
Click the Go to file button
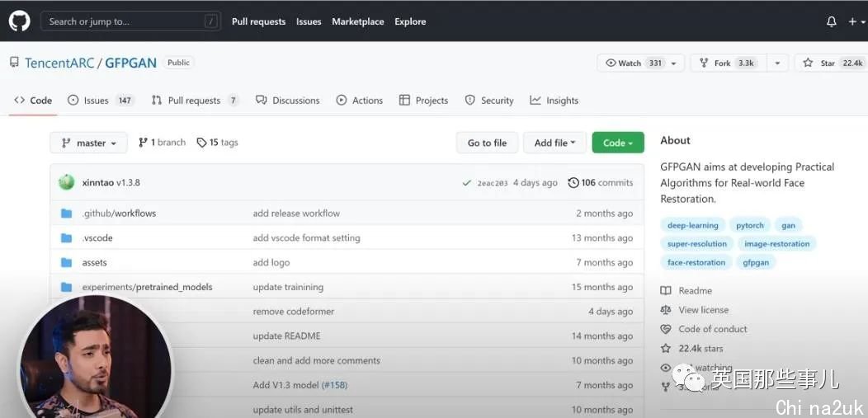click(487, 143)
